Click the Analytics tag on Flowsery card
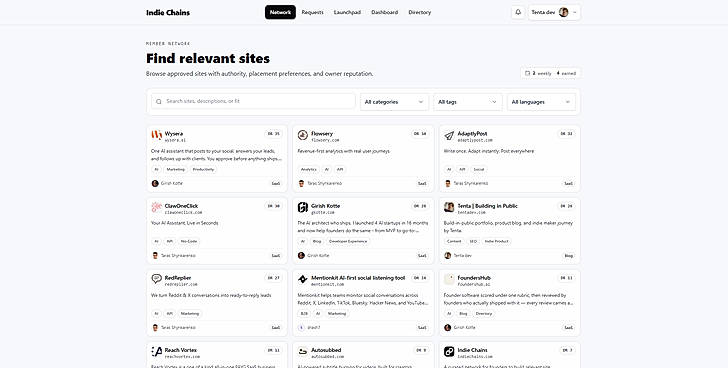 308,169
